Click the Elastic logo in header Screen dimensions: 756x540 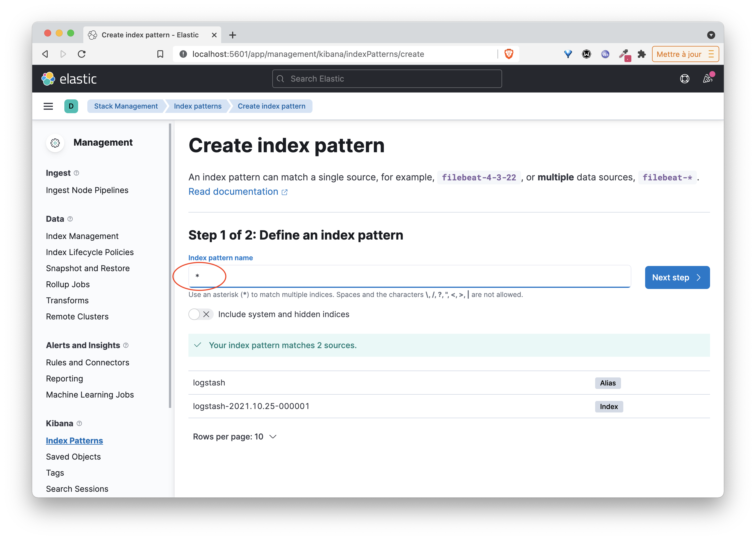tap(69, 79)
